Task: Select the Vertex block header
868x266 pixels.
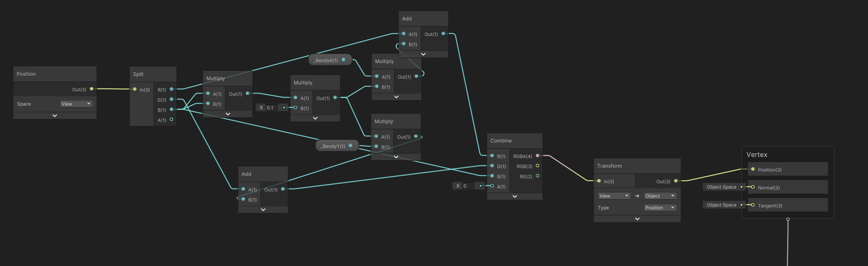Action: (x=757, y=155)
